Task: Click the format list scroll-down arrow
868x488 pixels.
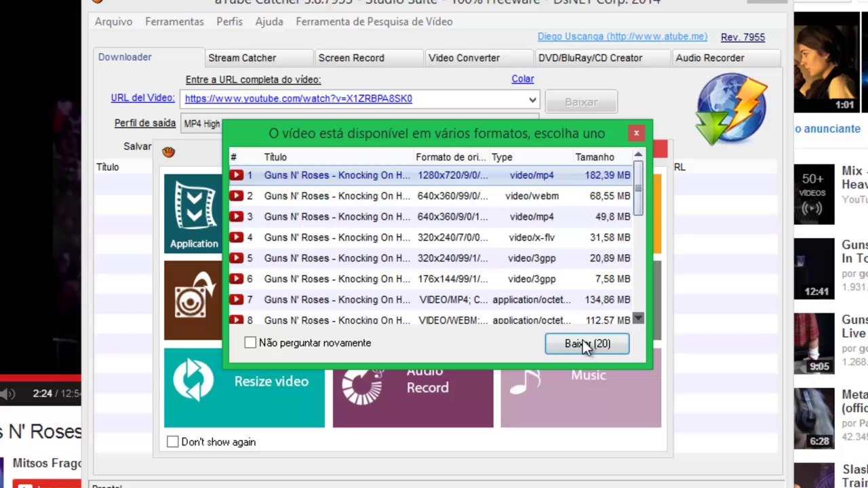Action: 638,318
